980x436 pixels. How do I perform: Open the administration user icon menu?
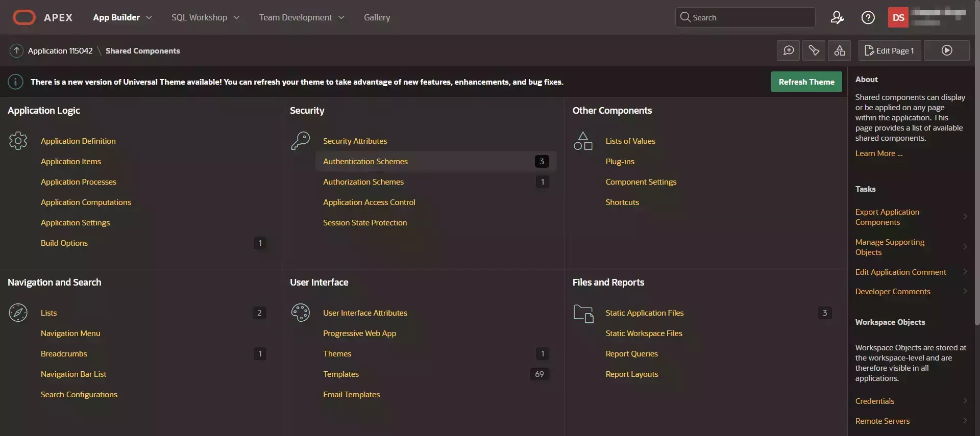point(837,17)
